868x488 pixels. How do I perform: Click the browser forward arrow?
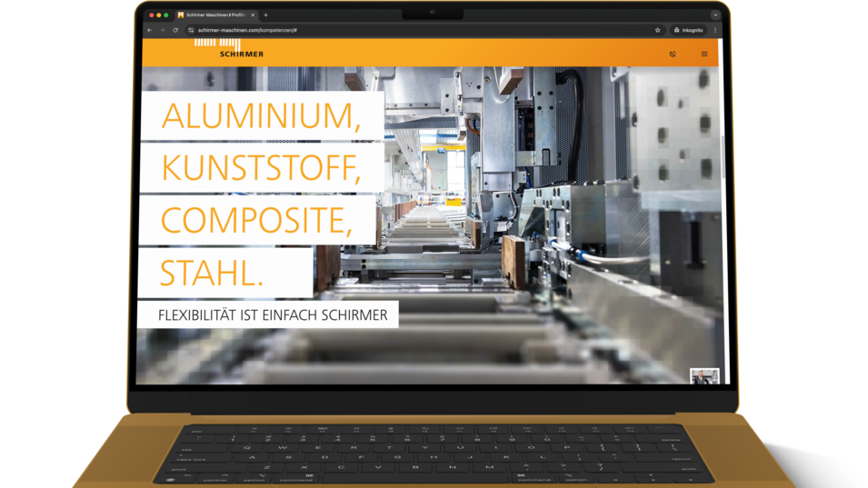163,30
